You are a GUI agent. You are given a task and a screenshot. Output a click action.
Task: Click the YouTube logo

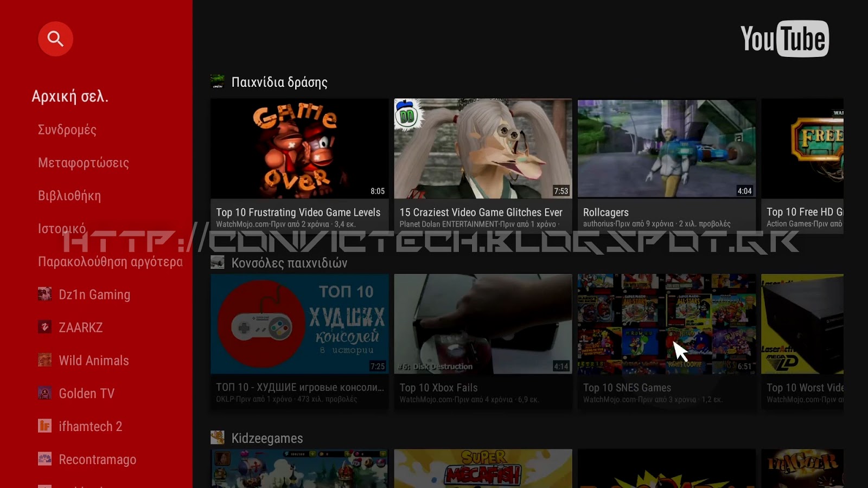coord(784,39)
